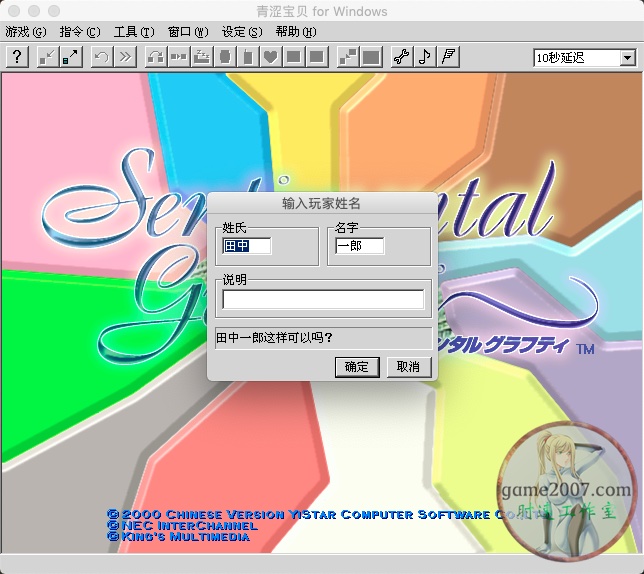Shrink window with inward arrow icon

(x=48, y=57)
